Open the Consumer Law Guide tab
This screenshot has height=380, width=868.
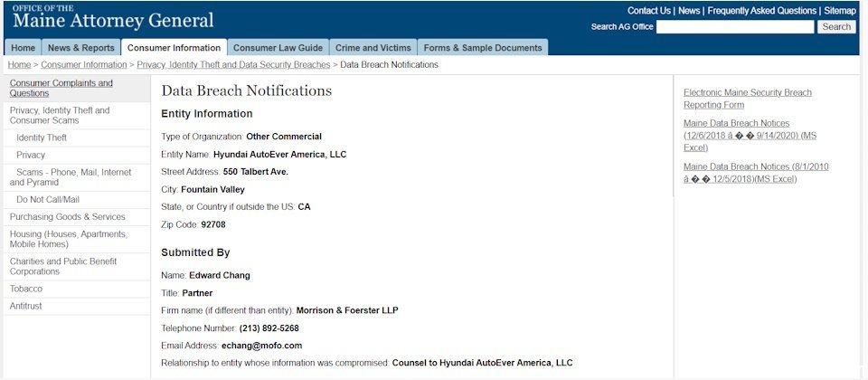pos(278,48)
